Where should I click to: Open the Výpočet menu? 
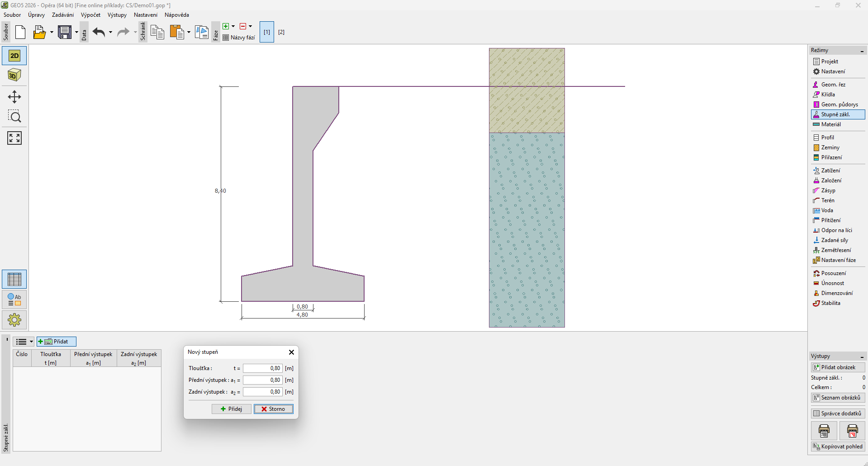(90, 15)
